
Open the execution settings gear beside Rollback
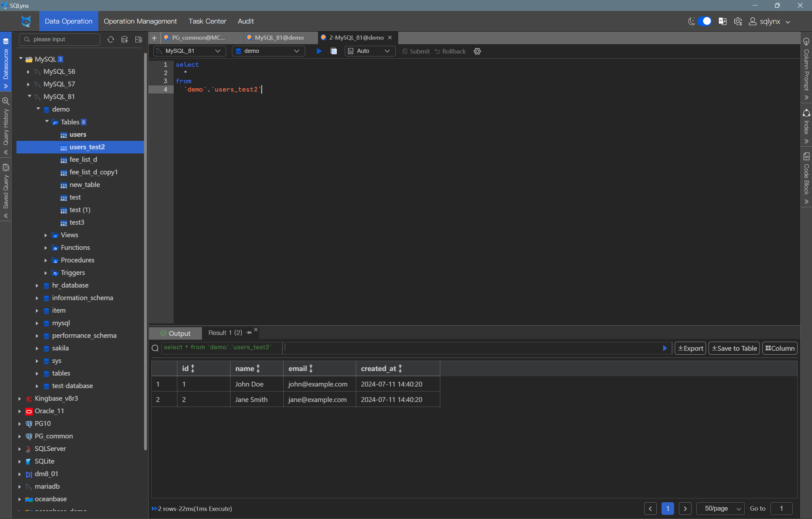tap(477, 51)
